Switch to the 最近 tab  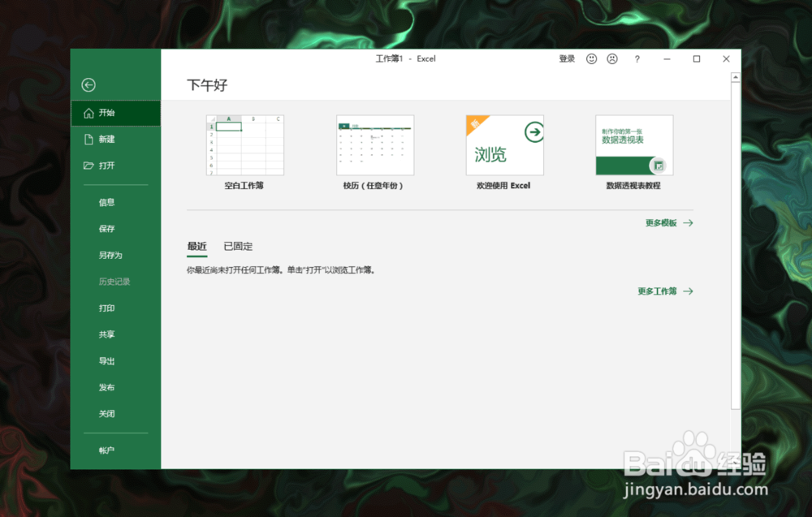(197, 247)
